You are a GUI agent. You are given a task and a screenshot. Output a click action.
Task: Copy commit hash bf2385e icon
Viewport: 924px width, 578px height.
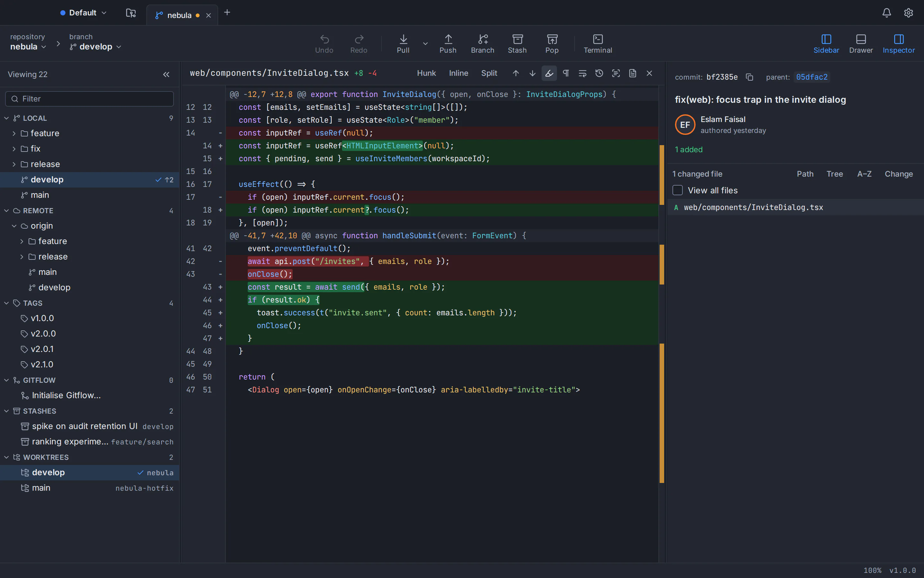pyautogui.click(x=749, y=77)
